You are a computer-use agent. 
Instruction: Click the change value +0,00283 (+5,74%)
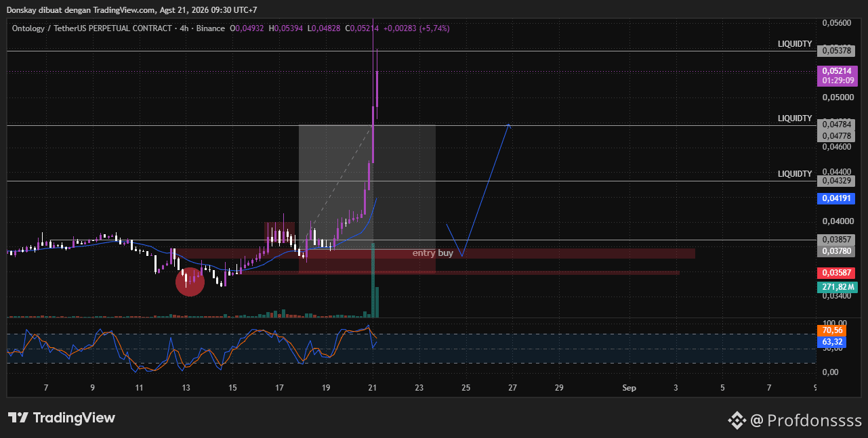coord(416,28)
